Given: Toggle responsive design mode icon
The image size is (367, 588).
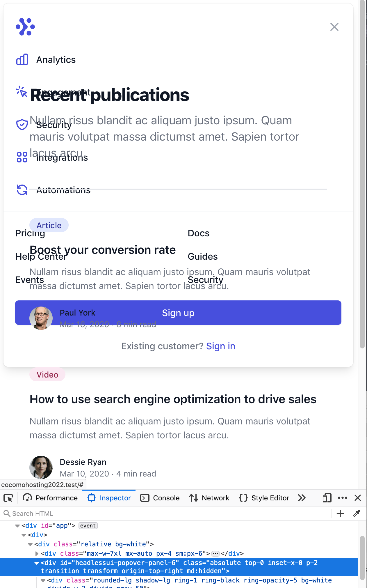Looking at the screenshot, I should pos(327,498).
